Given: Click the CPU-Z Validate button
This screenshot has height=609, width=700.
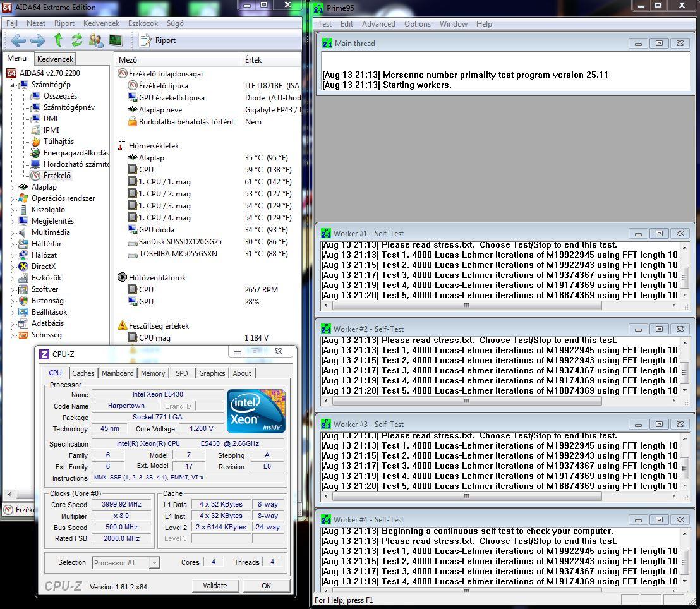Looking at the screenshot, I should tap(215, 586).
